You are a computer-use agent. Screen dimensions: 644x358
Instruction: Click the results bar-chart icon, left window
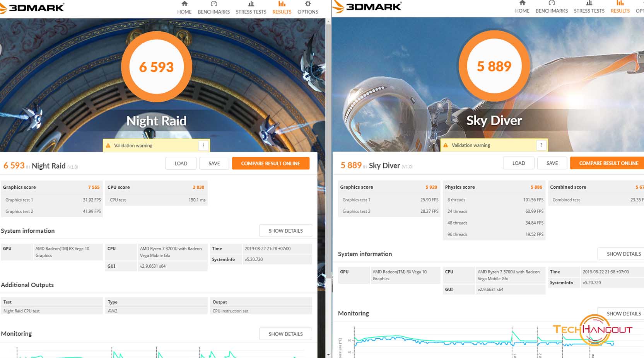[x=282, y=4]
